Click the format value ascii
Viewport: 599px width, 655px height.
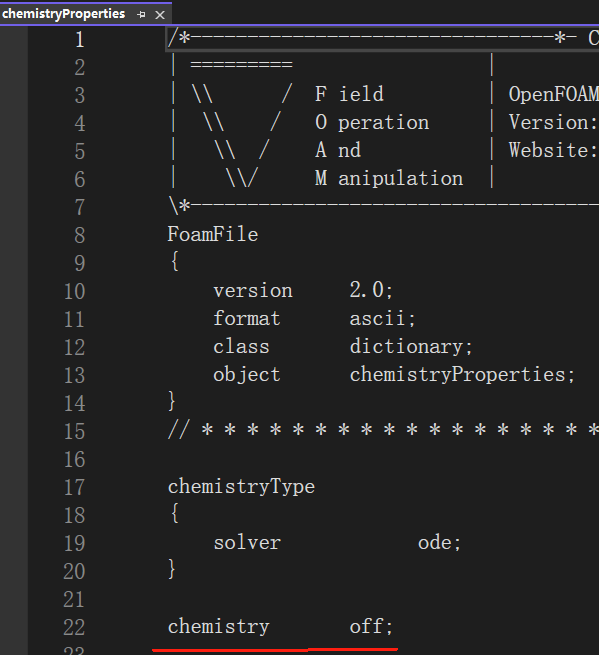pyautogui.click(x=382, y=319)
